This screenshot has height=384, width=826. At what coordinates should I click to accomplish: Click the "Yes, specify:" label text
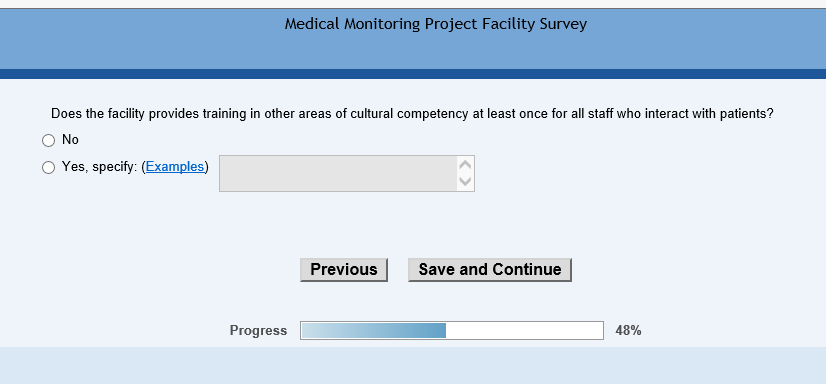(x=100, y=167)
